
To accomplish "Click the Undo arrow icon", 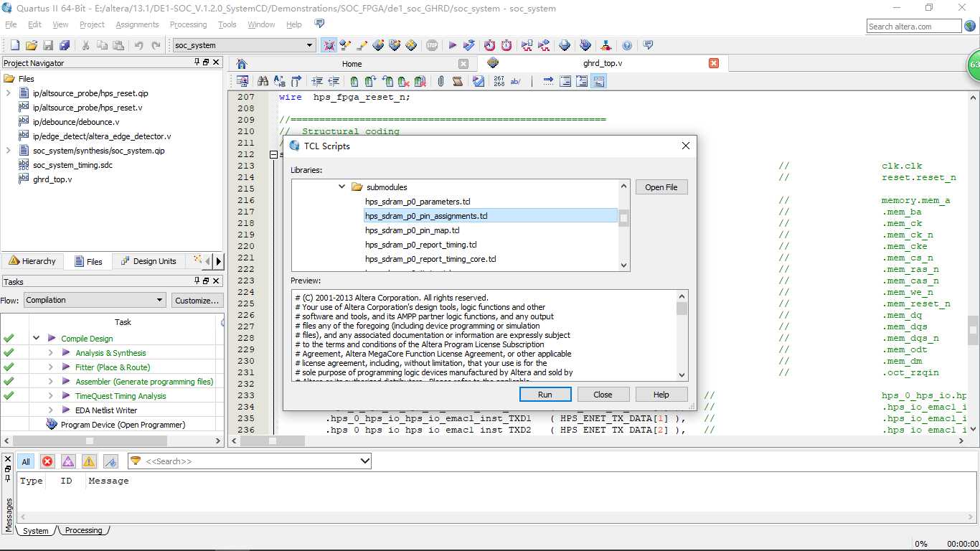I will (139, 45).
